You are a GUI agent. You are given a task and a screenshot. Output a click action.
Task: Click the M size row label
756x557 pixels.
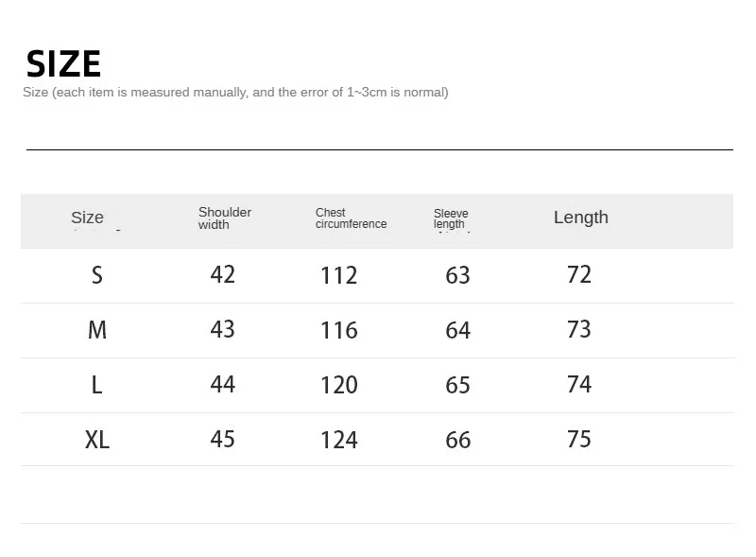(97, 330)
